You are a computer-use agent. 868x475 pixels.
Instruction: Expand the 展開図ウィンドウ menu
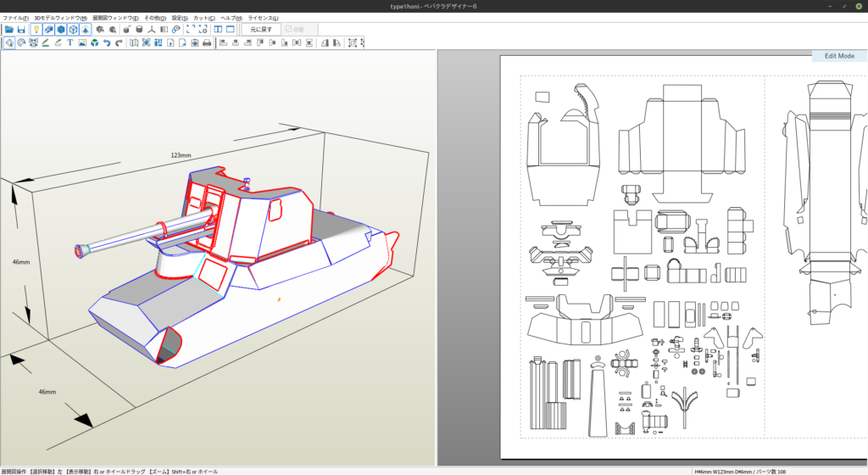(115, 18)
